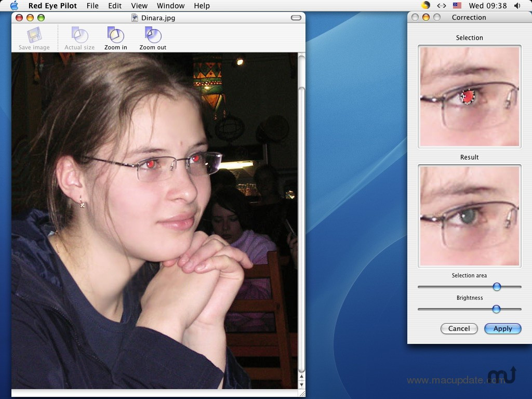
Task: Zoom the Dinara.jpg window with green button
Action: tap(41, 18)
